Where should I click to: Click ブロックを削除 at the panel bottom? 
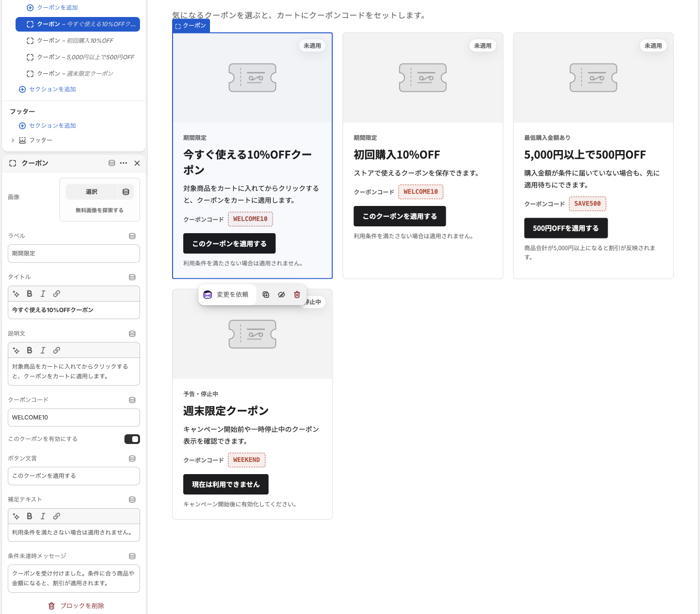pyautogui.click(x=76, y=606)
